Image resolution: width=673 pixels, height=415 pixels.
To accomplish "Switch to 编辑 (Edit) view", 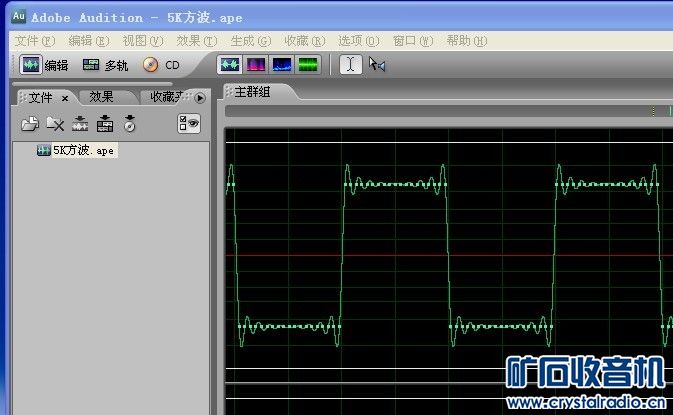I will 44,65.
